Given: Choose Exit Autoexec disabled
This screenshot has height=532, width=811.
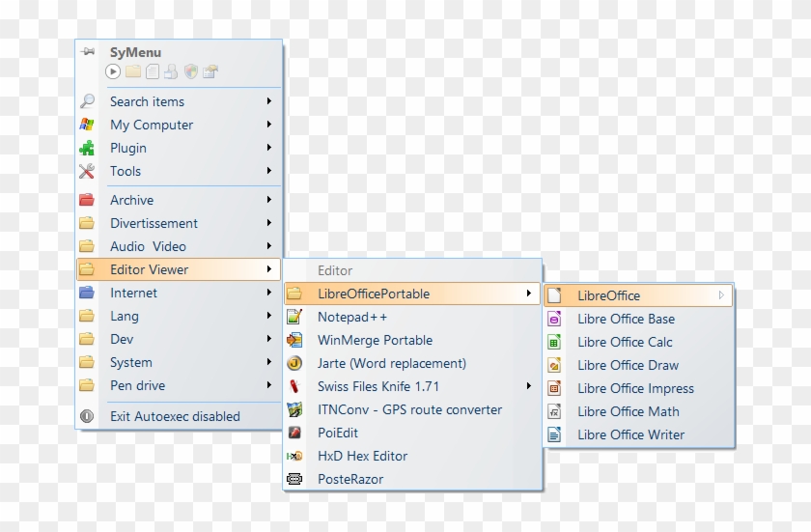Looking at the screenshot, I should 175,416.
